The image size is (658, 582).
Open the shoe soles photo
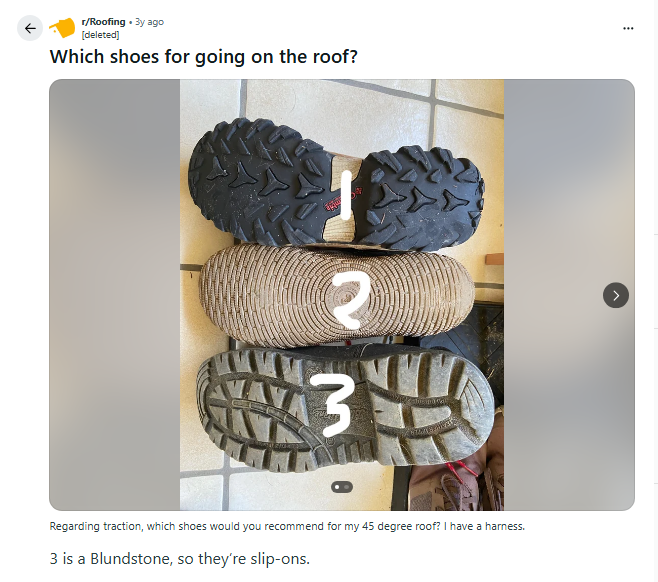[342, 295]
